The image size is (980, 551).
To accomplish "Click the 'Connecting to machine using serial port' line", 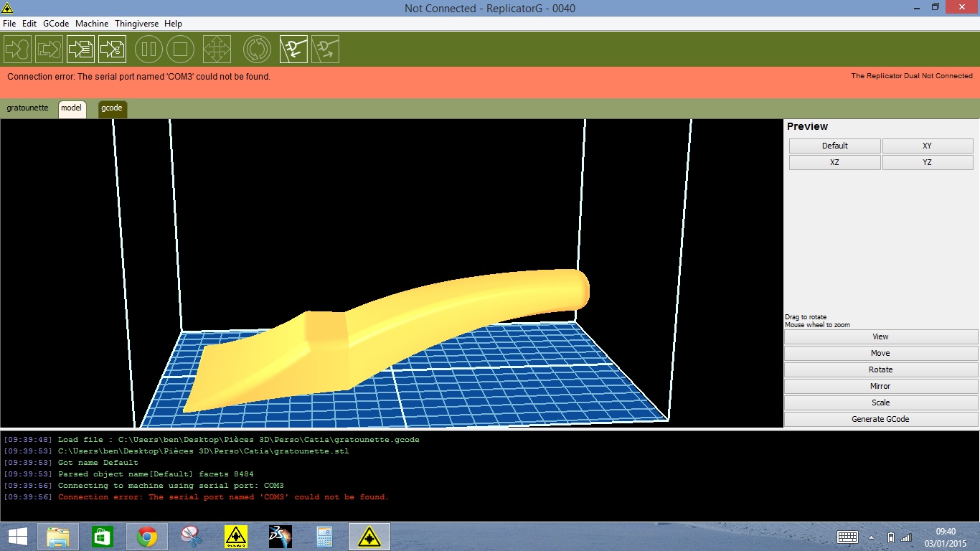I will (x=143, y=486).
